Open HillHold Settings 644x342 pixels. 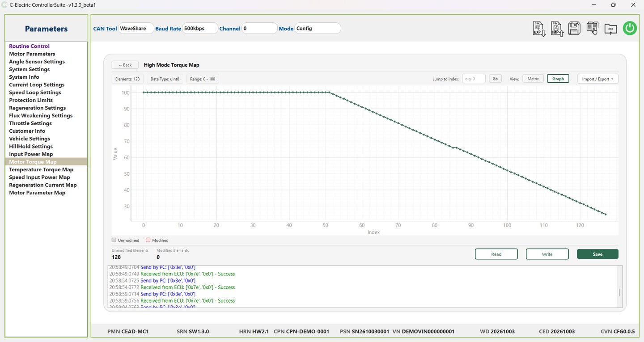[31, 146]
